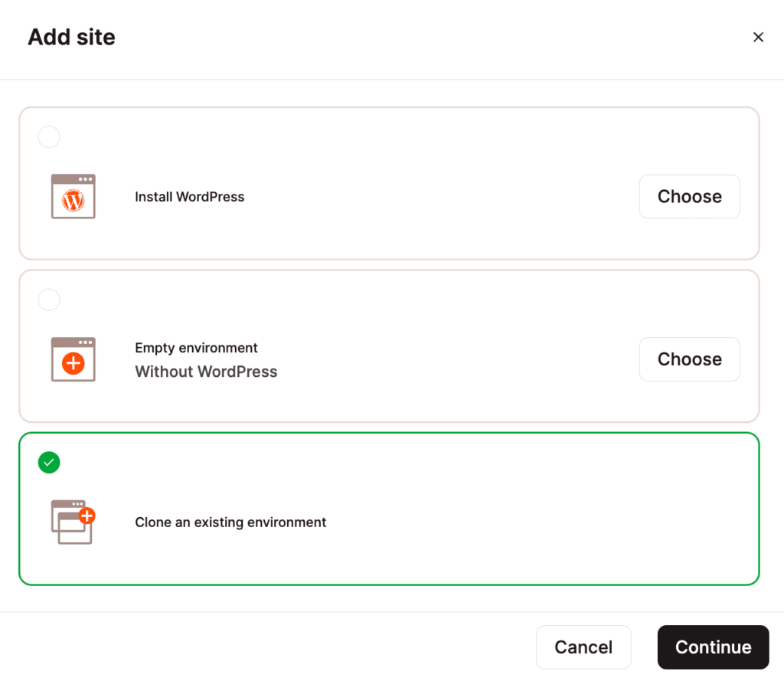Viewport: 784px width, 678px height.
Task: Click the Empty environment plus icon
Action: 73,365
